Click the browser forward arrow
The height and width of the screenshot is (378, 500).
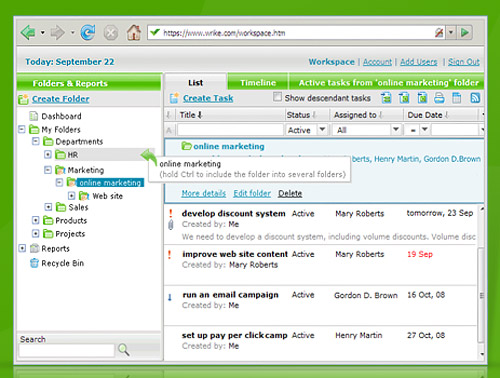point(58,33)
